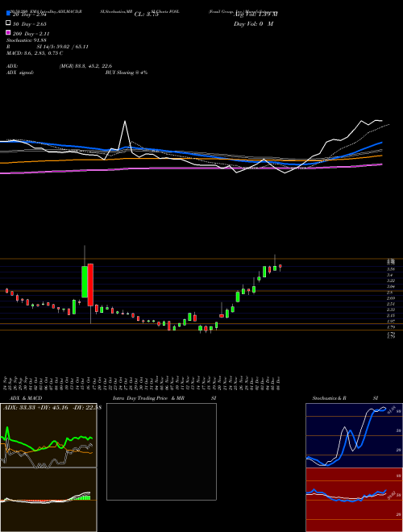This screenshot has height=532, width=403.
Task: Select the '200 Day - 2.11' label
Action: 31,34
